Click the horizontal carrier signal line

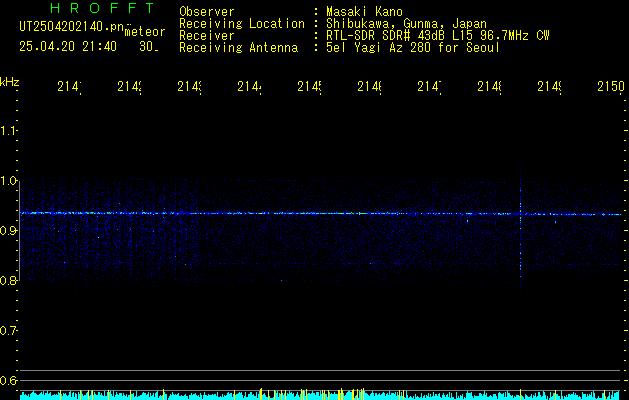coord(321,213)
